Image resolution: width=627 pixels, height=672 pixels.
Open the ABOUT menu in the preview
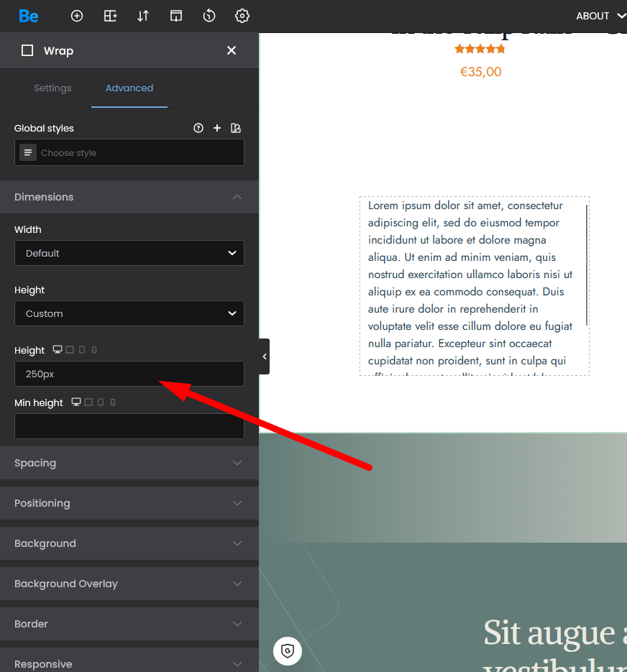[600, 16]
